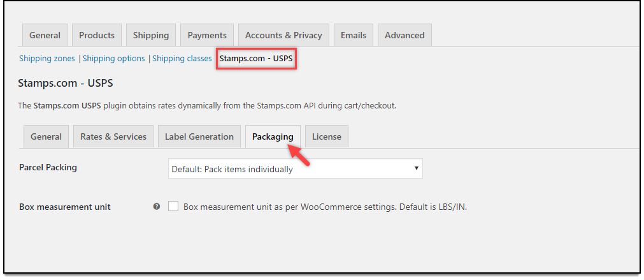Open the License tab
Viewport: 644px width, 280px height.
click(x=327, y=136)
